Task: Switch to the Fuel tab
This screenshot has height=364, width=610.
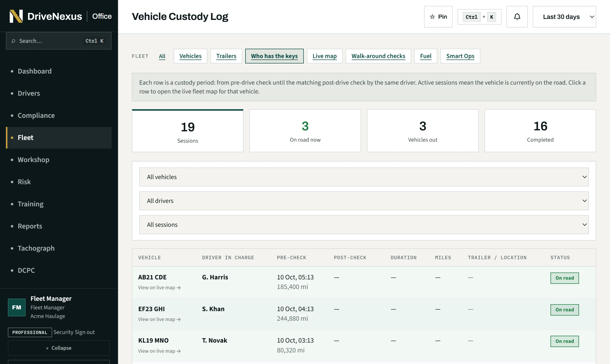Action: click(x=426, y=56)
